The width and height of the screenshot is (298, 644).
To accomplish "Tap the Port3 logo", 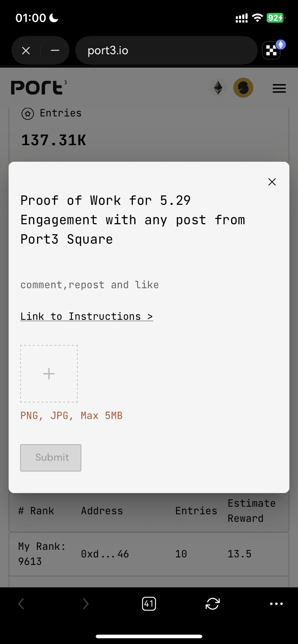I will 39,88.
